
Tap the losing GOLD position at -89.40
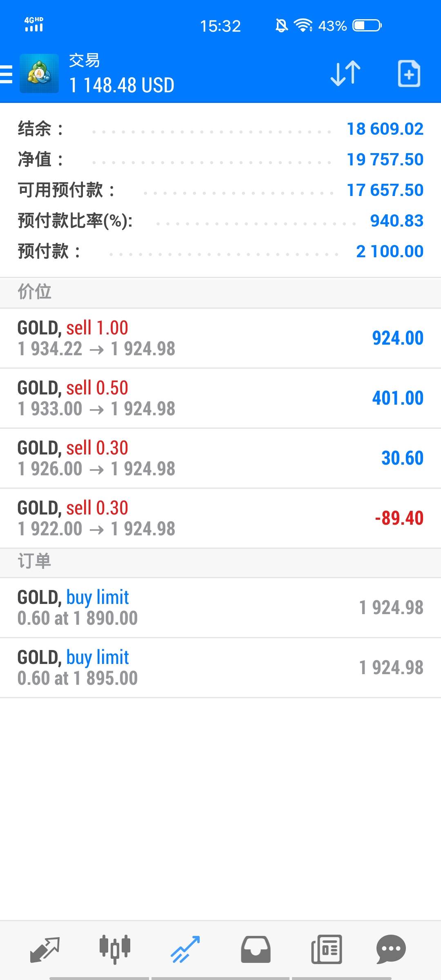click(x=220, y=518)
